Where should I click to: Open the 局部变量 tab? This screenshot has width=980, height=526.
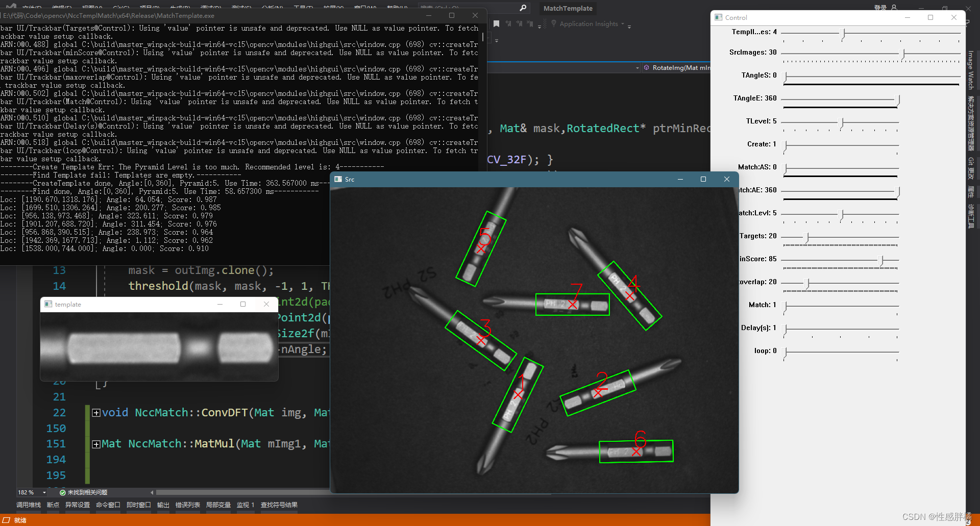[x=218, y=505]
